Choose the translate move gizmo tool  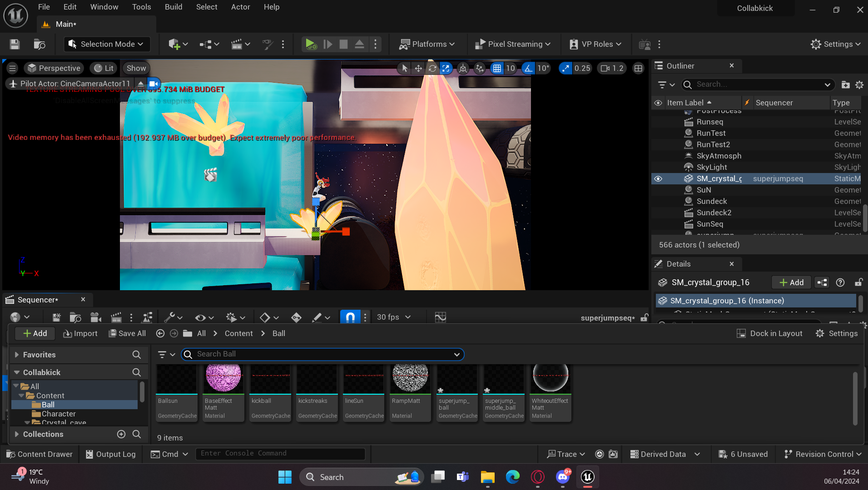[418, 68]
